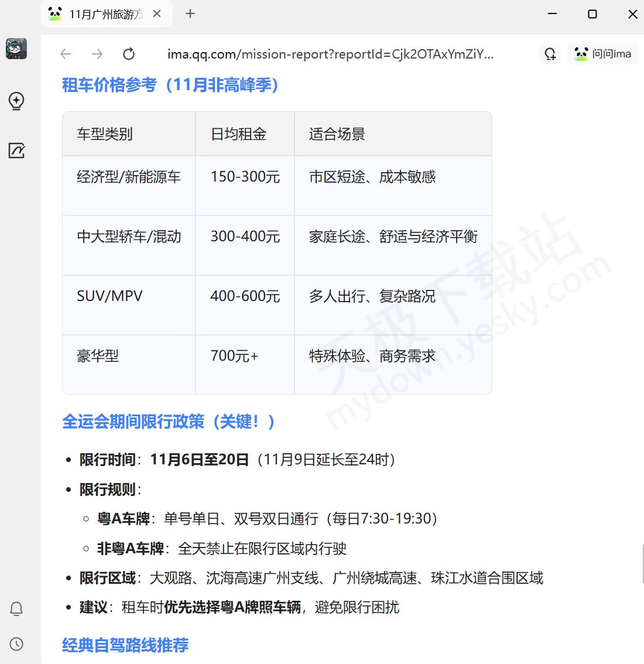Click the browser forward arrow
This screenshot has height=664, width=644.
point(97,54)
